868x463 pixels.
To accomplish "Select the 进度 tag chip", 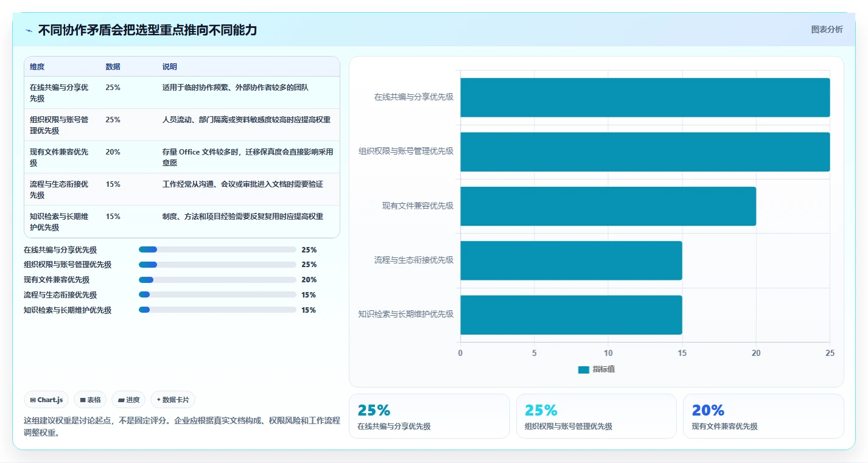I will (x=128, y=400).
